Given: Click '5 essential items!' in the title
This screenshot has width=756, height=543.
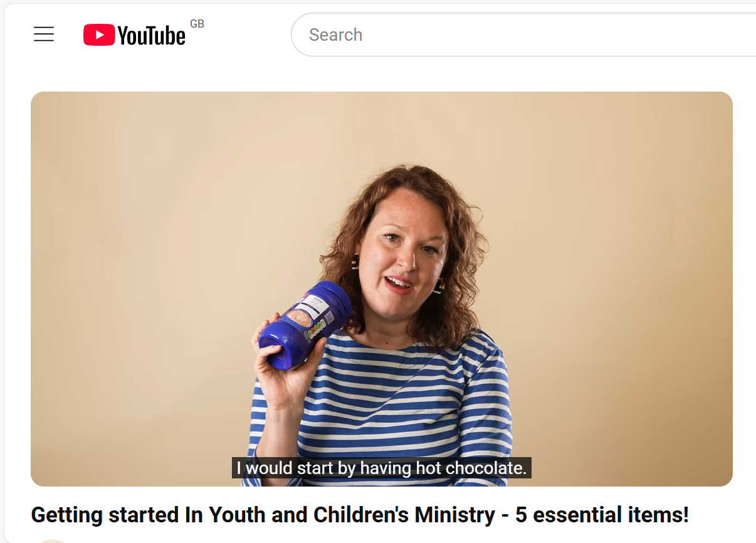Looking at the screenshot, I should pyautogui.click(x=602, y=515).
